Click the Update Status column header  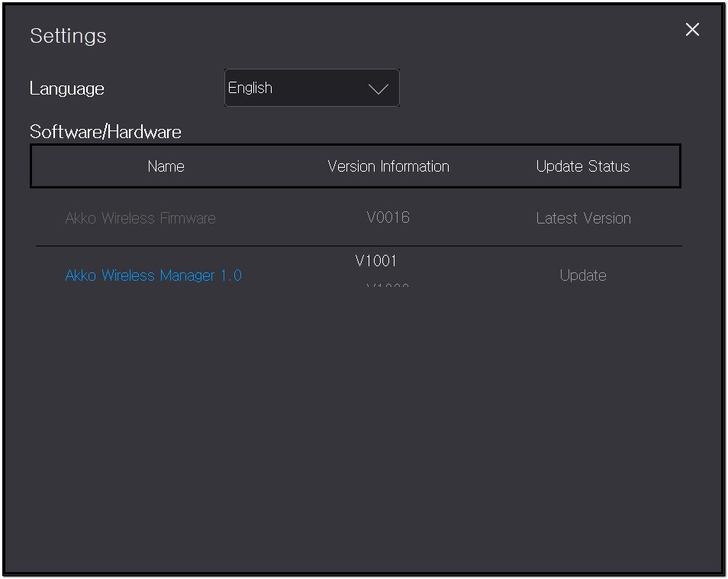click(x=583, y=166)
